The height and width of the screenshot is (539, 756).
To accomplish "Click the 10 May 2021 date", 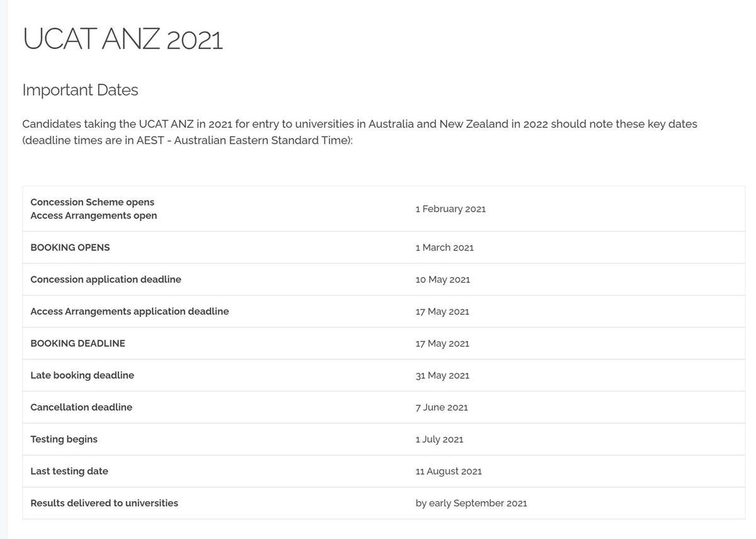I will tap(443, 280).
